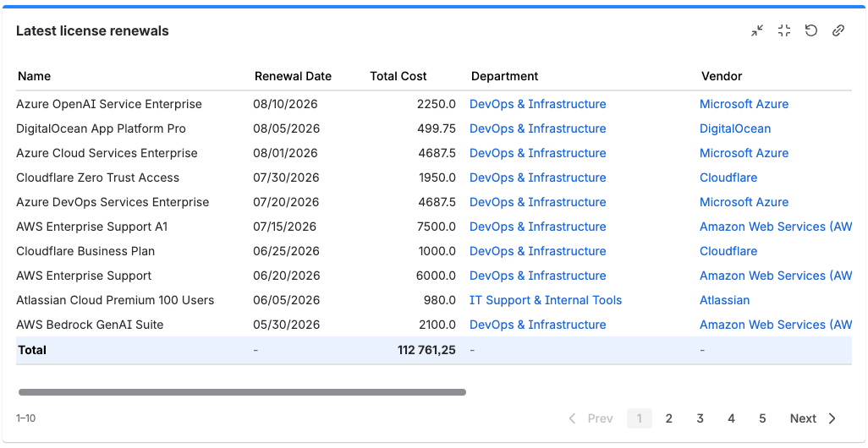Open DigitalOcean vendor link

pyautogui.click(x=735, y=128)
